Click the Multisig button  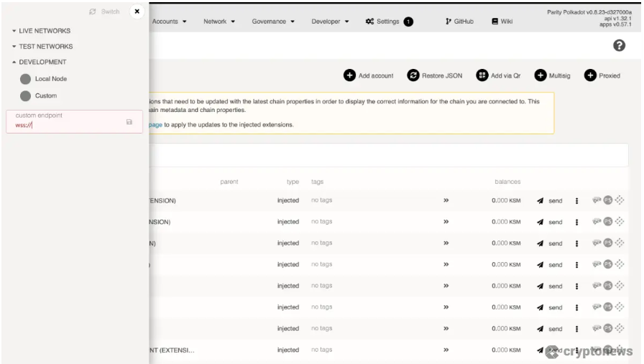(x=553, y=75)
